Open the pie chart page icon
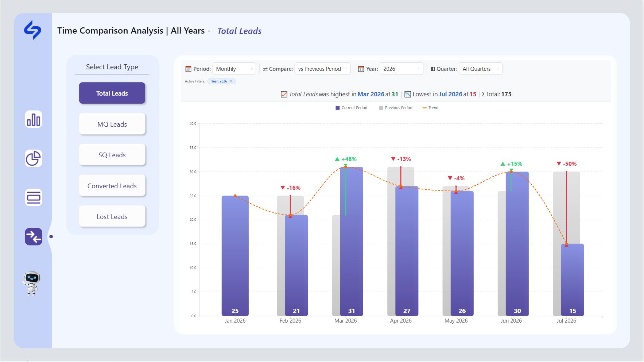This screenshot has width=644, height=362. point(34,158)
